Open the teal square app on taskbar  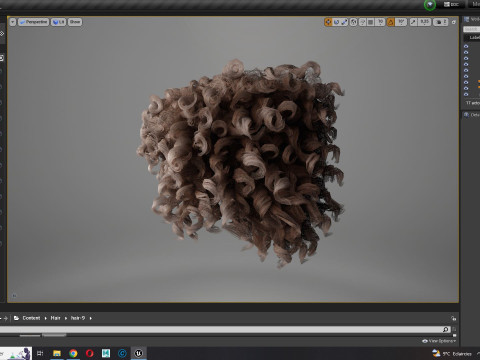coord(106,353)
